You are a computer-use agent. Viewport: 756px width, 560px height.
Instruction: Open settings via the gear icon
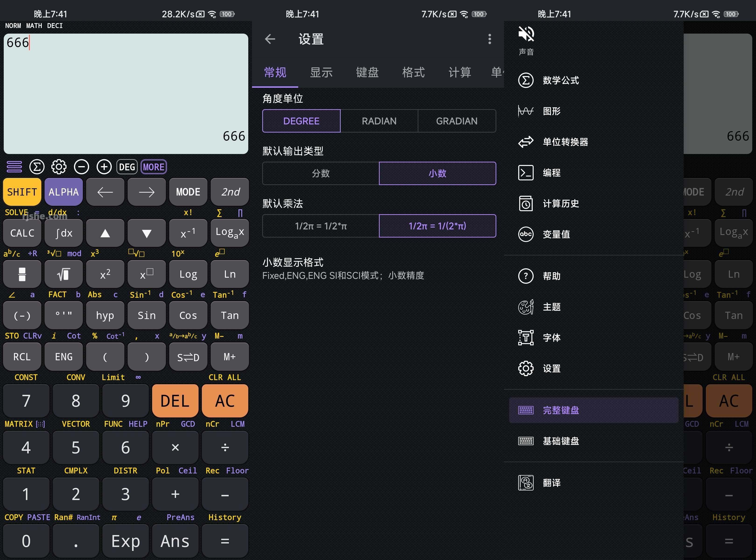59,167
